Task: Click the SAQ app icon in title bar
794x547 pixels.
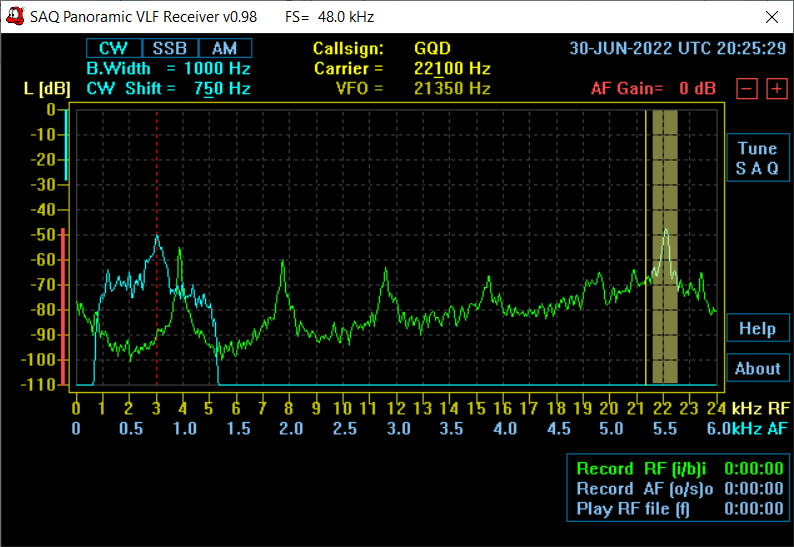Action: (15, 17)
